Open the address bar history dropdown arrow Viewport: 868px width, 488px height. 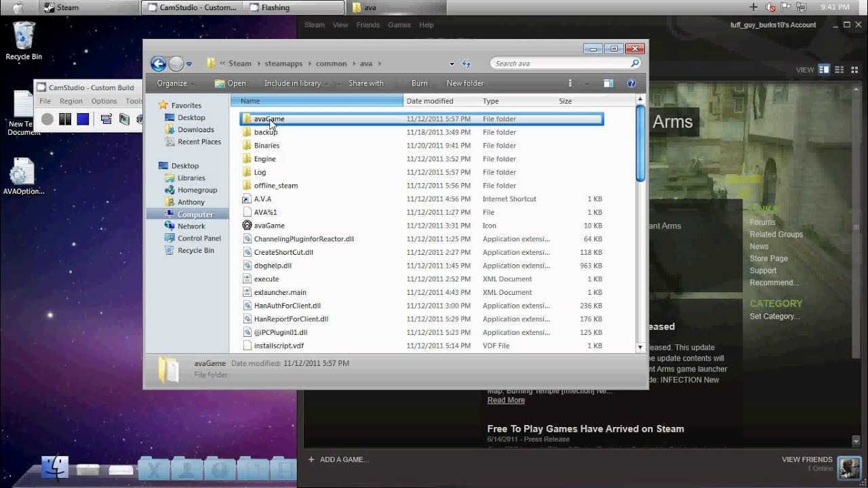(x=452, y=64)
